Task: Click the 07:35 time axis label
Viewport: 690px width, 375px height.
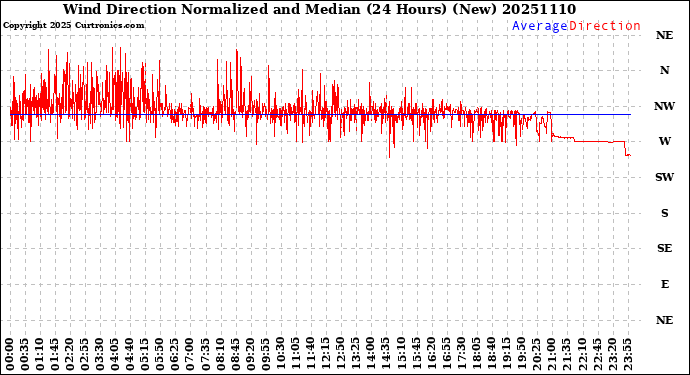Action: (206, 355)
